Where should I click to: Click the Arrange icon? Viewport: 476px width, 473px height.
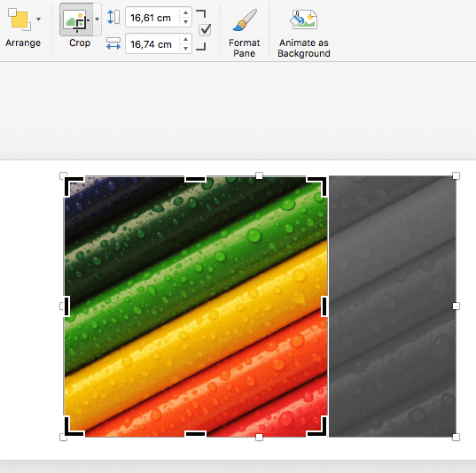click(20, 19)
